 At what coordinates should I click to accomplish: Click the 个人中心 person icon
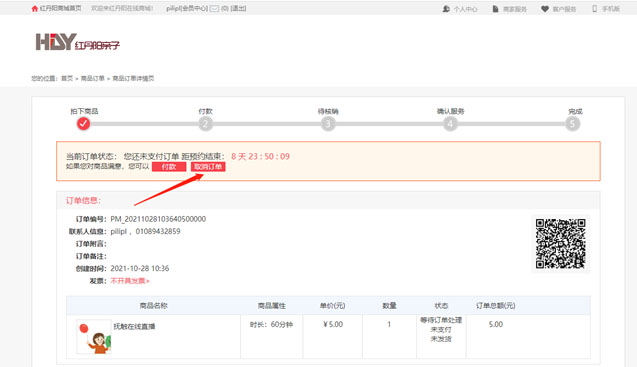(x=446, y=9)
